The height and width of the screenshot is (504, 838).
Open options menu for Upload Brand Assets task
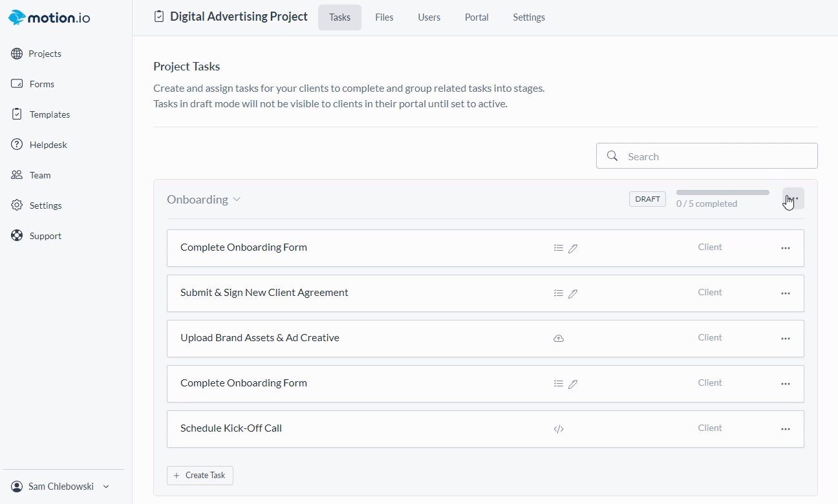click(786, 339)
